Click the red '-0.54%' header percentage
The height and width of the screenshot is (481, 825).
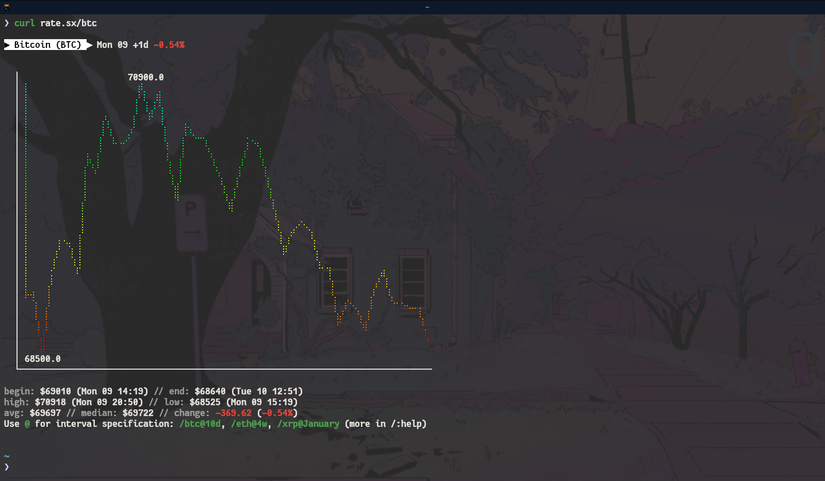(x=169, y=45)
